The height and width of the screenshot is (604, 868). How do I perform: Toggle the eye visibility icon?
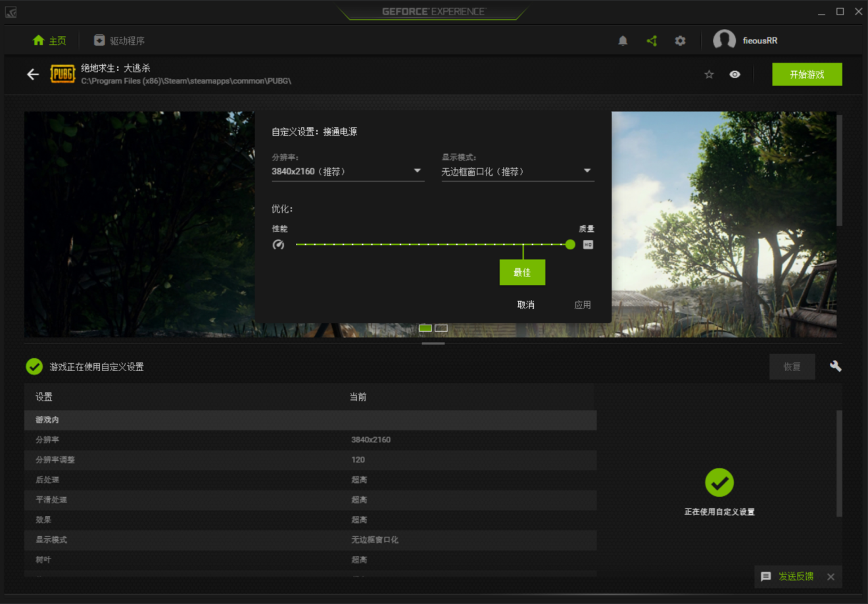pos(735,74)
